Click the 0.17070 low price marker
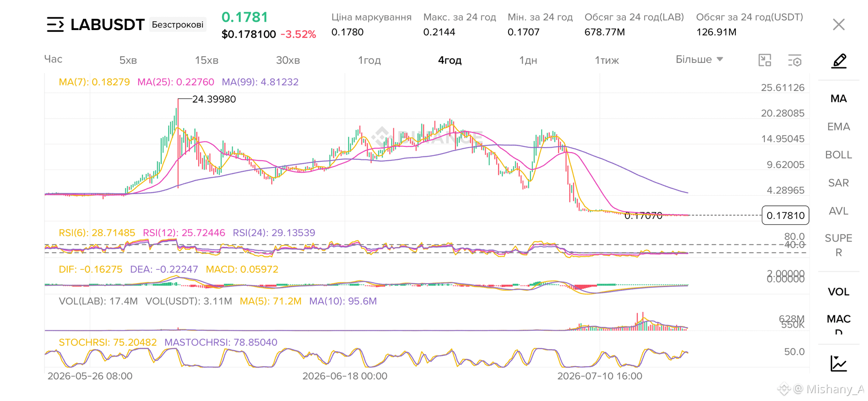The width and height of the screenshot is (868, 401). (x=643, y=216)
